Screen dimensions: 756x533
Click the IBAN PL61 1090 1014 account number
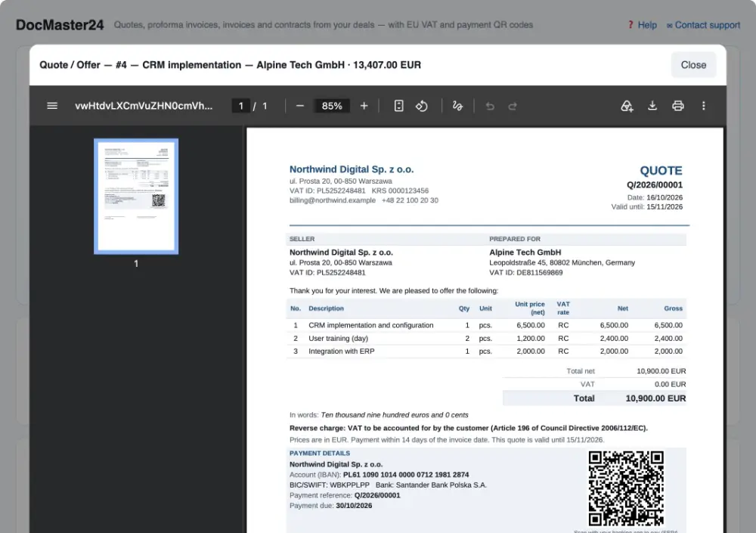coord(406,475)
